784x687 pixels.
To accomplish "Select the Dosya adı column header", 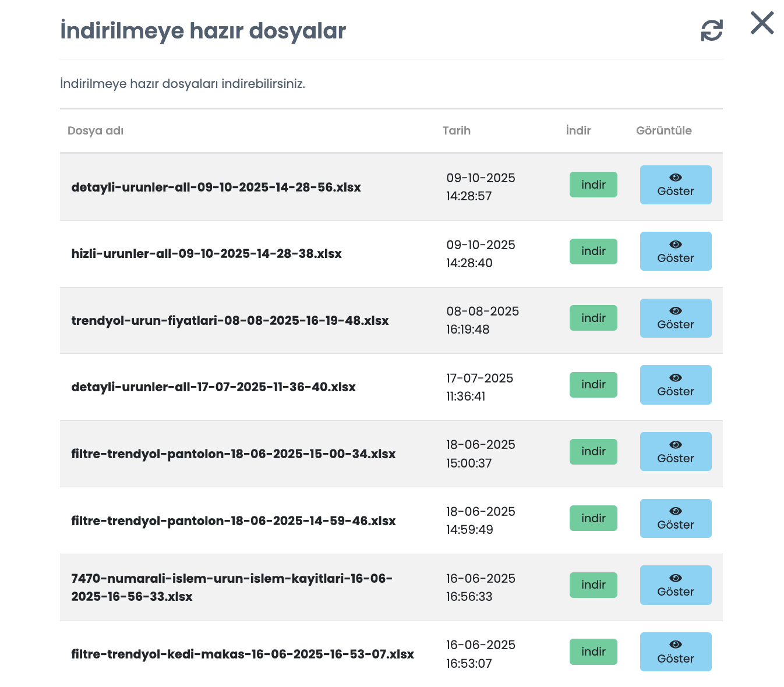I will click(x=96, y=130).
